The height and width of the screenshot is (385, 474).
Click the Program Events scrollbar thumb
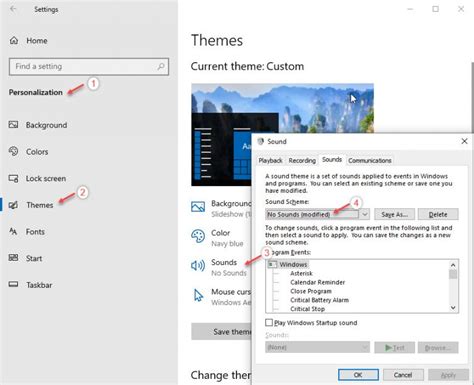pyautogui.click(x=453, y=274)
